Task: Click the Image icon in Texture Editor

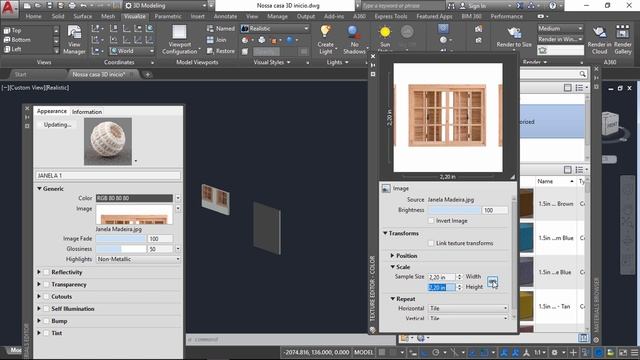Action: pyautogui.click(x=386, y=188)
